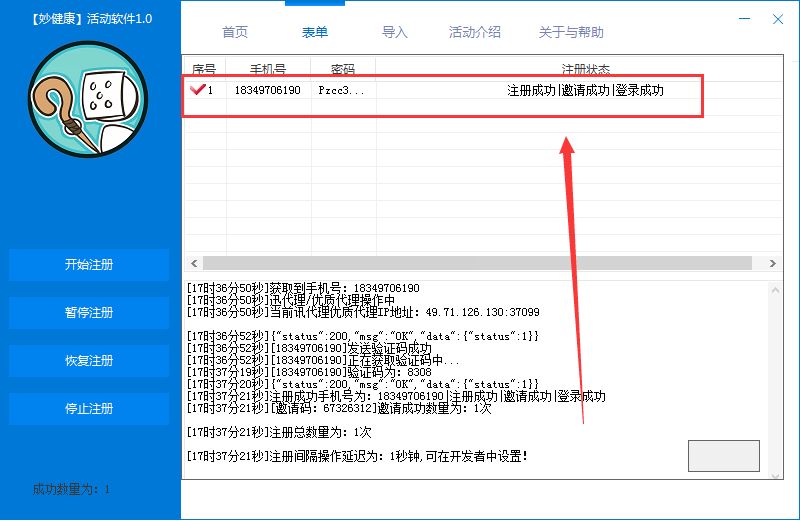The width and height of the screenshot is (800, 521).
Task: Click the blank gray button beside the log
Action: point(723,456)
